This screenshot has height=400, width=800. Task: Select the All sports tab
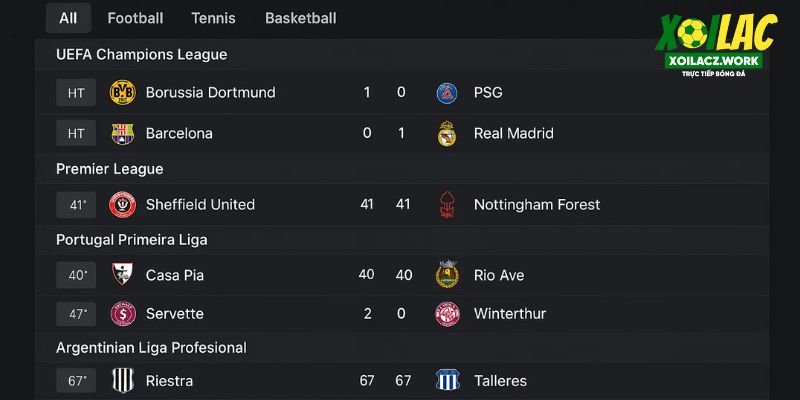tap(68, 18)
